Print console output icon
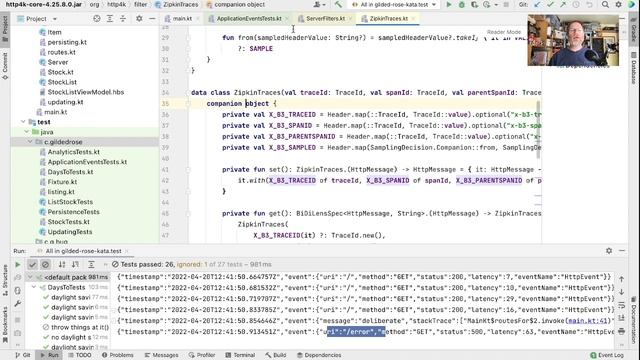This screenshot has width=640, height=360. (621, 331)
